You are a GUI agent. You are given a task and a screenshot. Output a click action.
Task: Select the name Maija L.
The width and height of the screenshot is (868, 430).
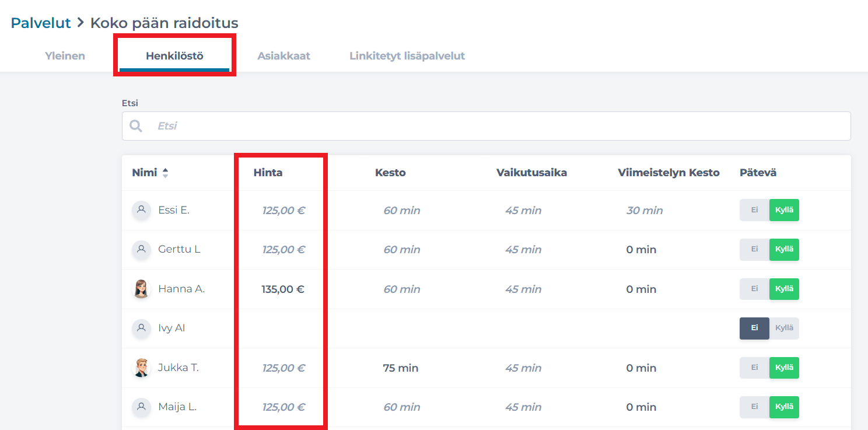pos(177,407)
